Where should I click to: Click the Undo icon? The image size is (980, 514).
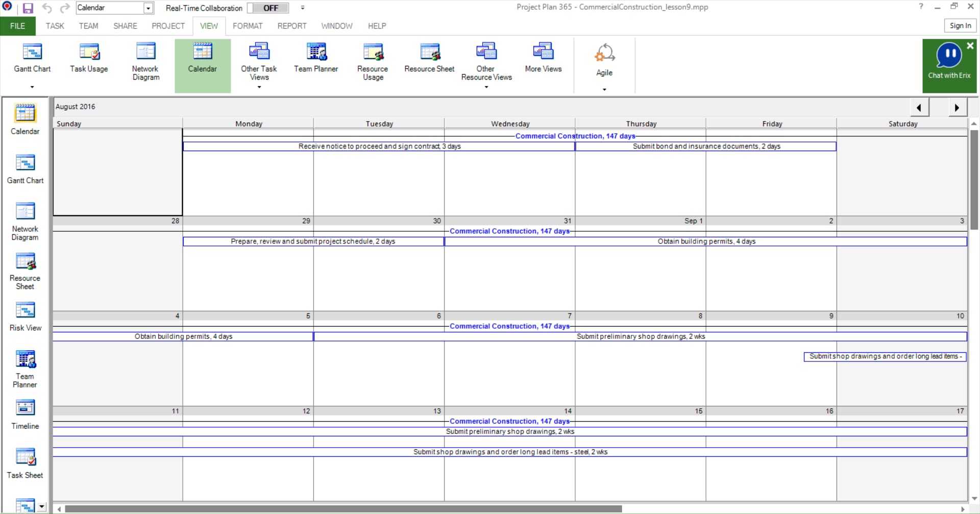[x=46, y=8]
